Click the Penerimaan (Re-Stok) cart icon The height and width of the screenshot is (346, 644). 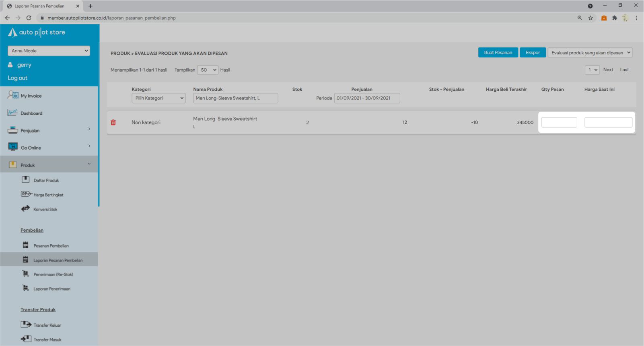click(26, 274)
